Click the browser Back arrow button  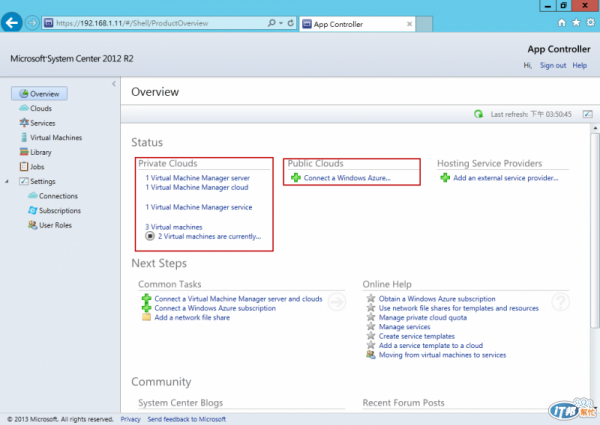coord(11,23)
